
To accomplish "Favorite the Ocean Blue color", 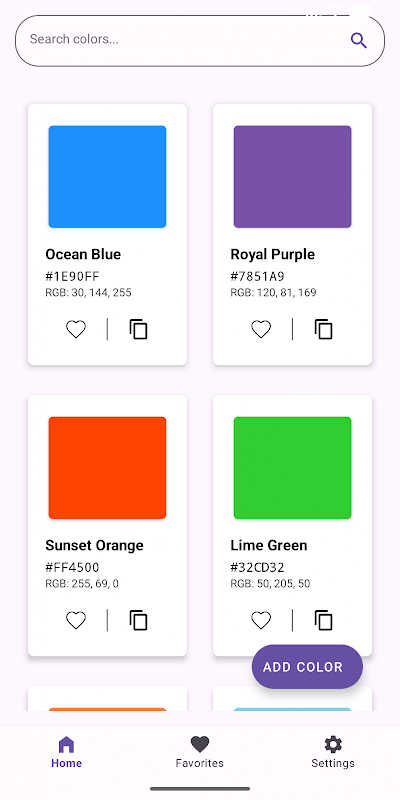I will pos(76,329).
